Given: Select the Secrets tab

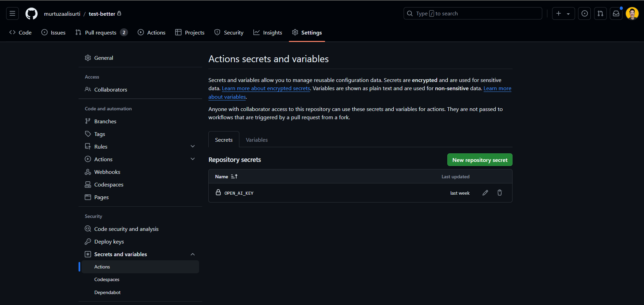Looking at the screenshot, I should click(x=224, y=140).
